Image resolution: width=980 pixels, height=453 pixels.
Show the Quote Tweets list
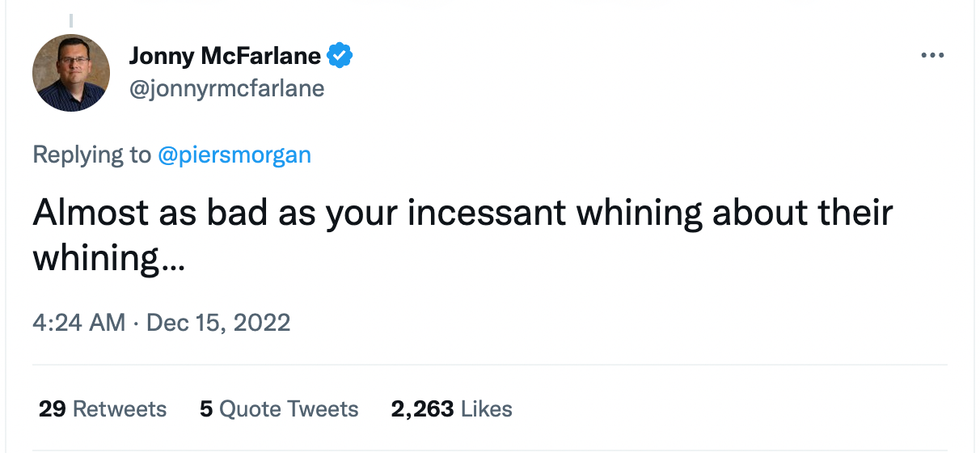pyautogui.click(x=288, y=409)
